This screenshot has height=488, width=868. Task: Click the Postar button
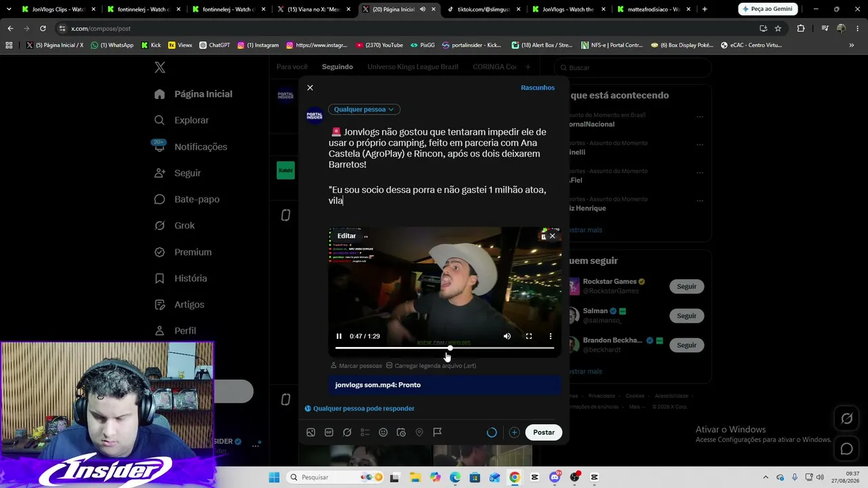544,432
